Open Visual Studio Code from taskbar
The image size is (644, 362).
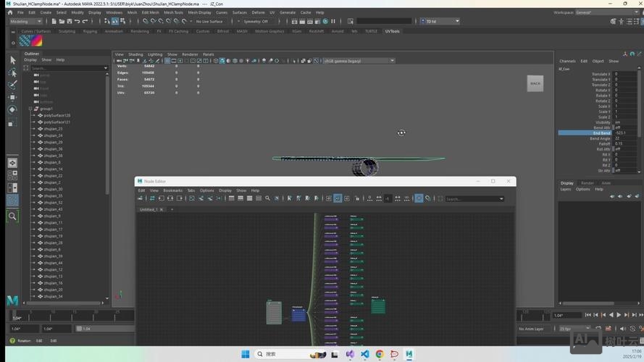364,354
